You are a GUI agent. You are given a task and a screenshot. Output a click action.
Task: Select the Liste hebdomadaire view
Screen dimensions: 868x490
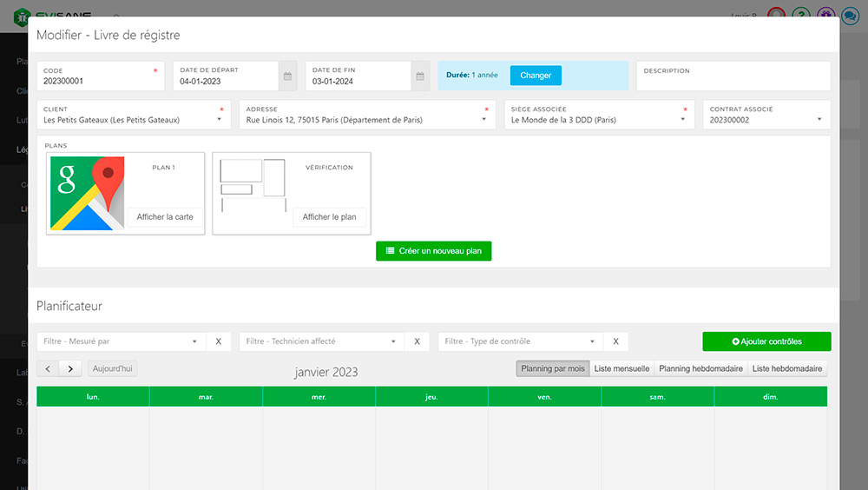[787, 368]
